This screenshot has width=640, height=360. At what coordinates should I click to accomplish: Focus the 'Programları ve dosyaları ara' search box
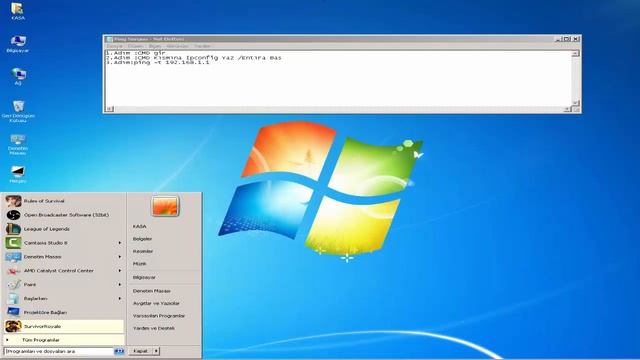coord(58,351)
